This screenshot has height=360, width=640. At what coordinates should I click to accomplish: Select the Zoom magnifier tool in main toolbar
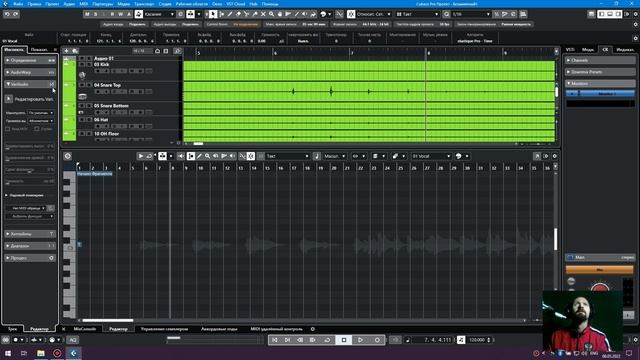[x=271, y=14]
